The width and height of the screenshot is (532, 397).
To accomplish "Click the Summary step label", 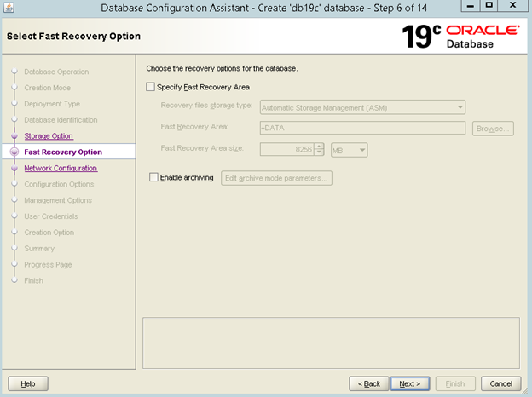I will click(39, 248).
